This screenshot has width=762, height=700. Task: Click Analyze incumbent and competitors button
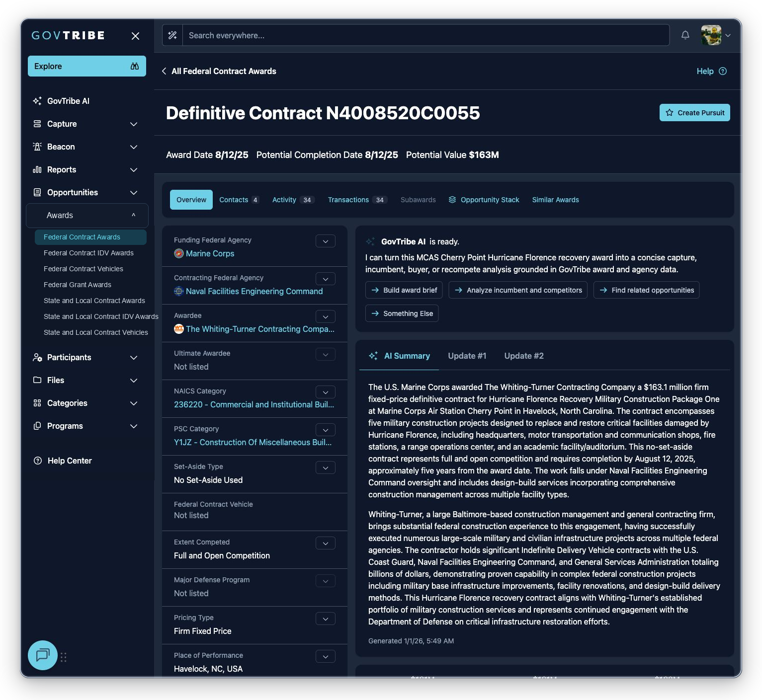[518, 290]
